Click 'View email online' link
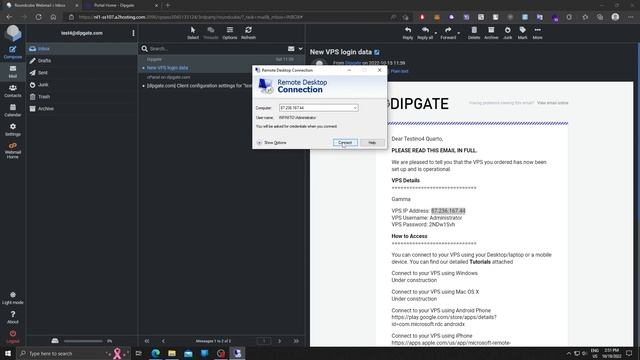This screenshot has width=640, height=360. point(552,103)
